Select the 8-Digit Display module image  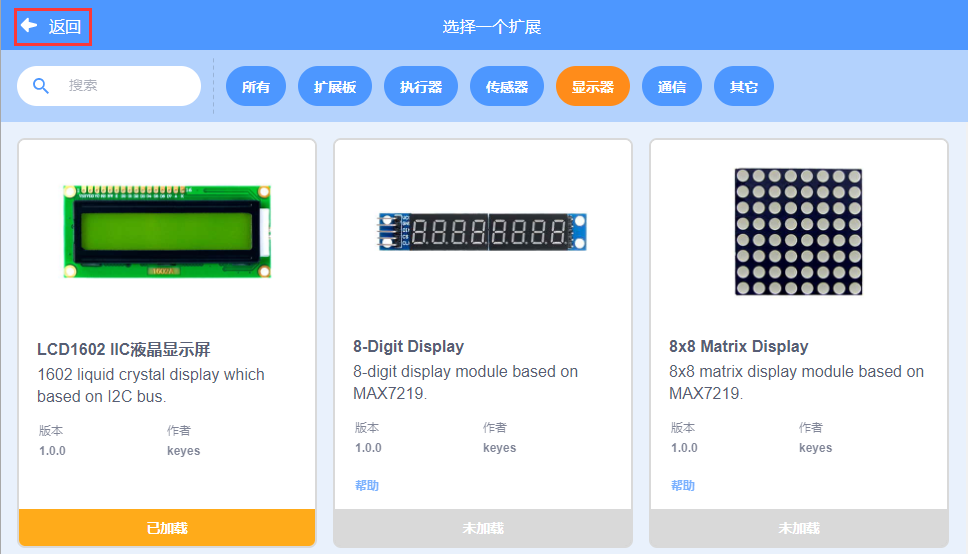coord(482,232)
